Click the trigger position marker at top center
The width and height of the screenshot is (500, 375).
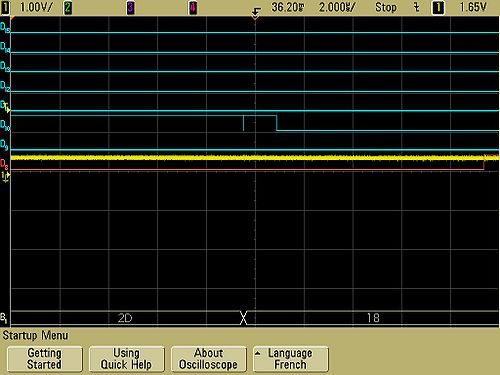pyautogui.click(x=256, y=14)
